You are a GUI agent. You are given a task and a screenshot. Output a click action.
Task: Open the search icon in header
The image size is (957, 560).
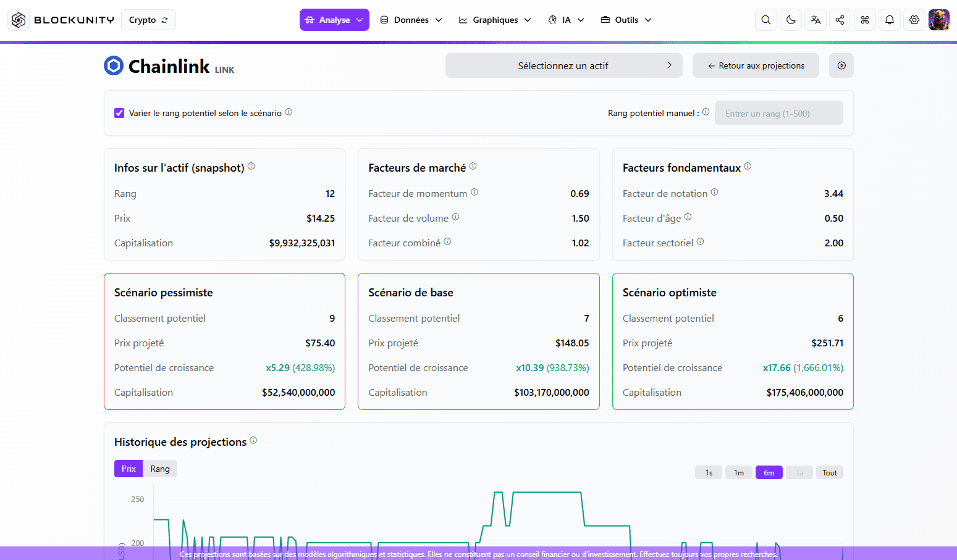click(766, 20)
